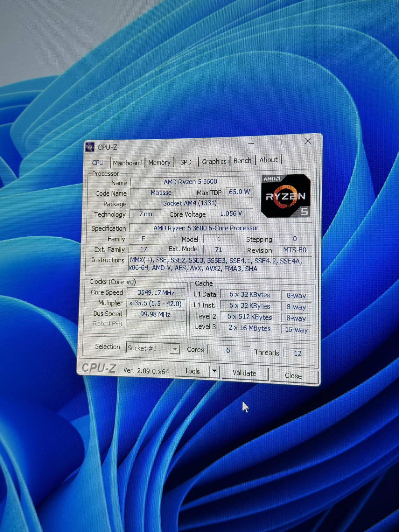Click the instructions list starting 'MMX(+), SSE'

(x=220, y=264)
